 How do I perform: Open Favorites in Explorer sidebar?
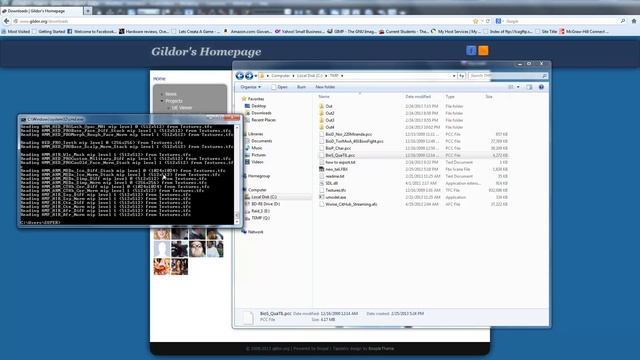tap(256, 99)
